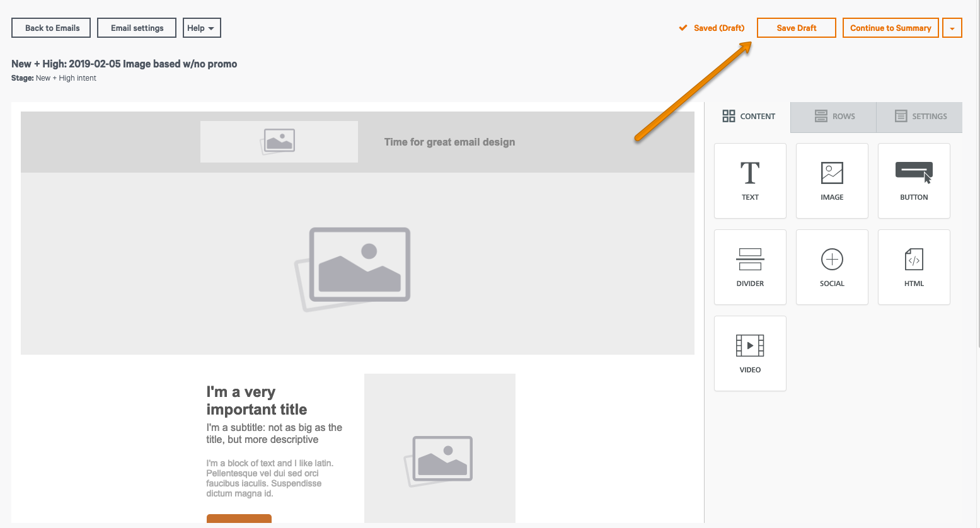Go back to Emails

pyautogui.click(x=51, y=28)
